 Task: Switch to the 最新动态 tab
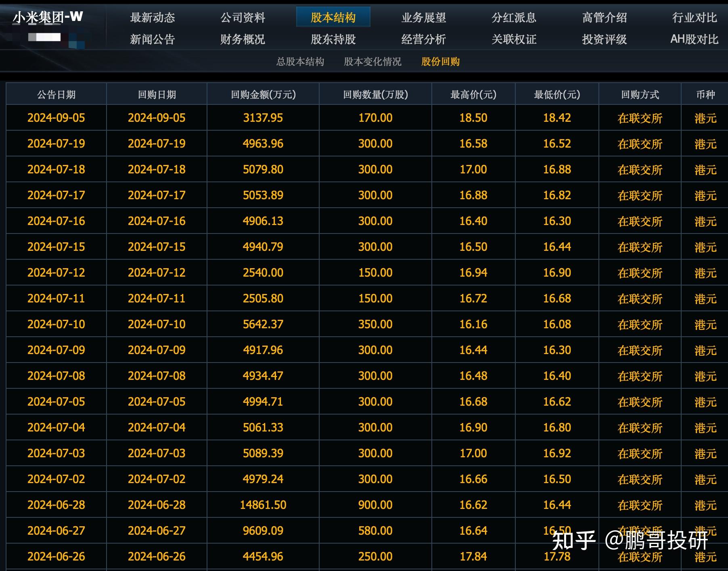152,18
